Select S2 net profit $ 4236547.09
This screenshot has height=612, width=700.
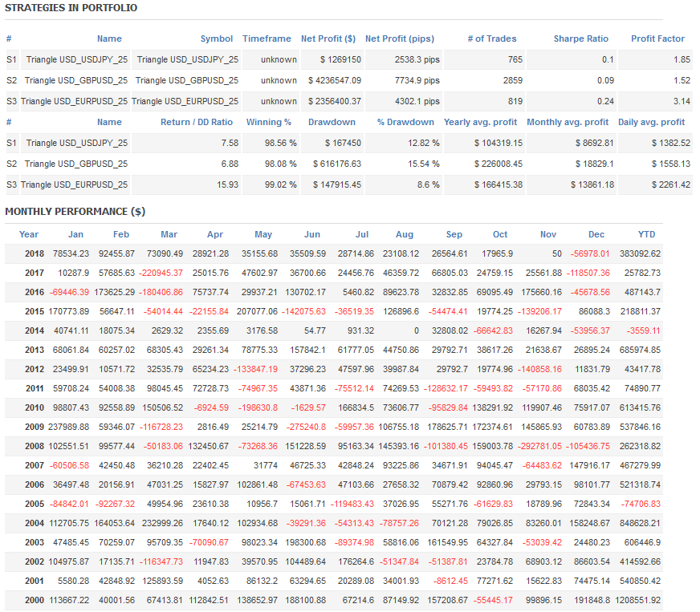click(335, 81)
